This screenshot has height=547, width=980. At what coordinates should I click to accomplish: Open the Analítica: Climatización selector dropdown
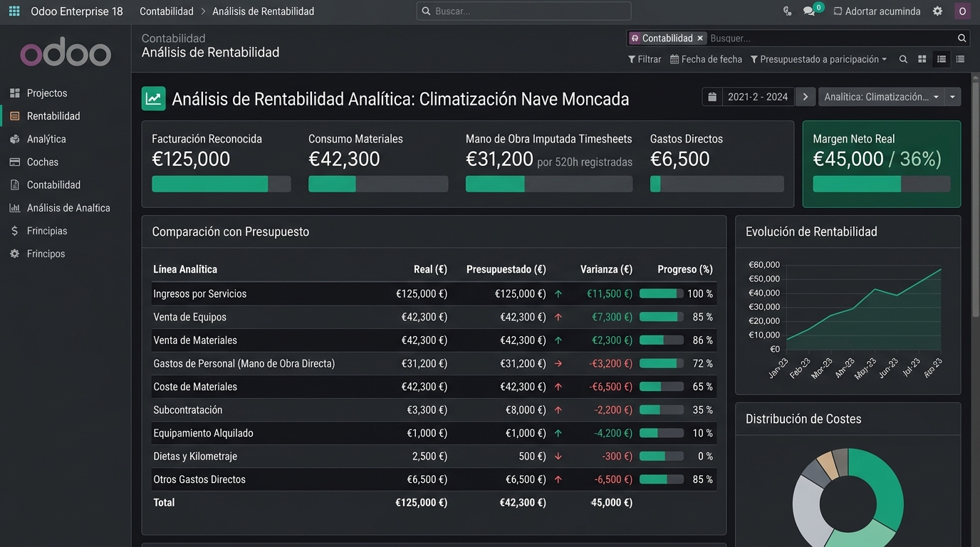[x=882, y=97]
